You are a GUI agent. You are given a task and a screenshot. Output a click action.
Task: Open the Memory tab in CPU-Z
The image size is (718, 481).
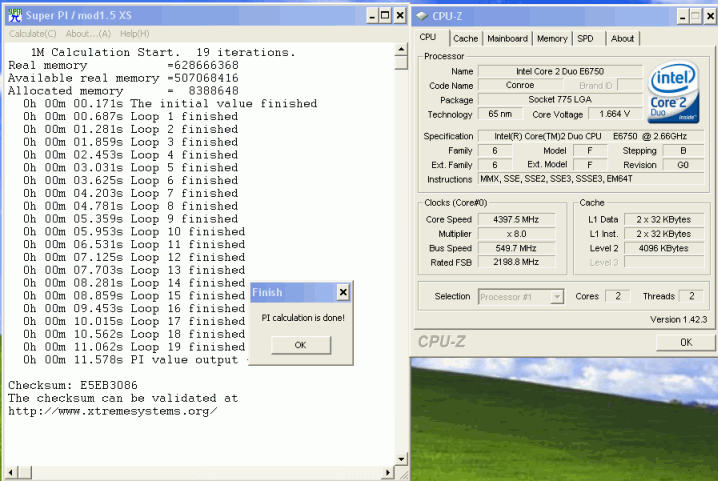pos(552,38)
